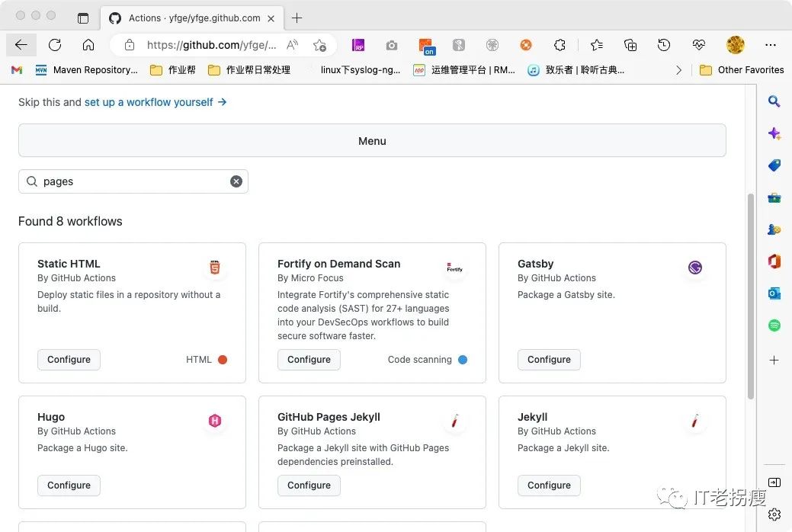Expand the Menu button
Viewport: 792px width, 532px height.
click(372, 140)
